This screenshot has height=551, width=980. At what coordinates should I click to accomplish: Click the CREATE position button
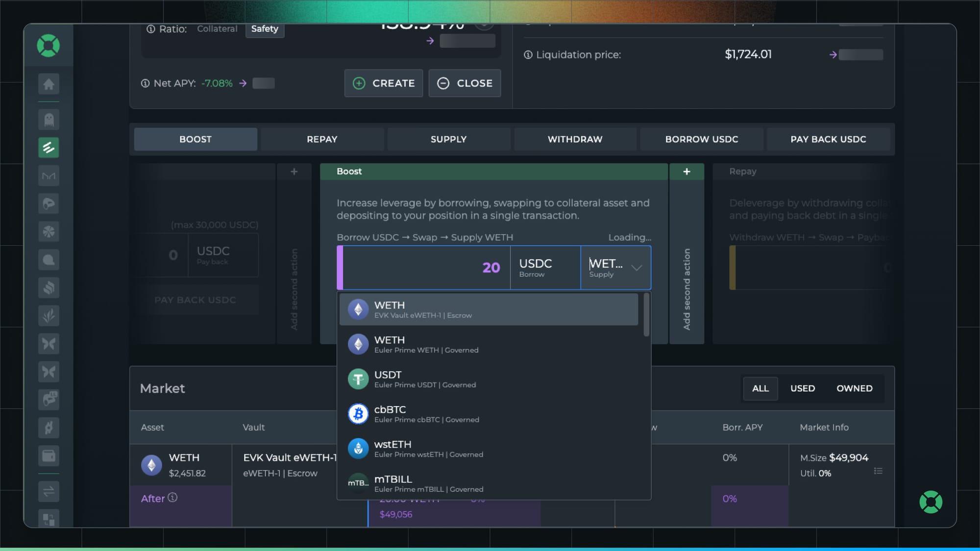[384, 83]
